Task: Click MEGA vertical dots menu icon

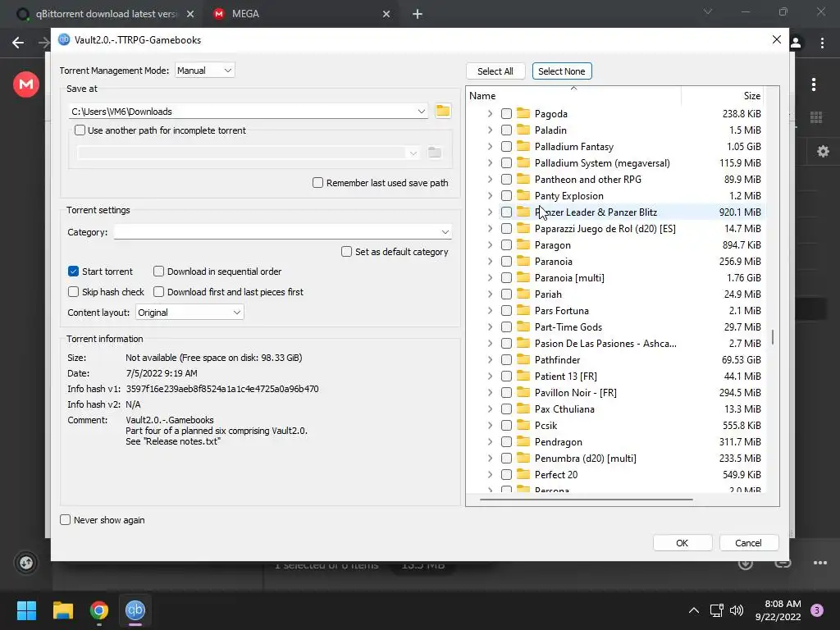Action: (x=814, y=84)
